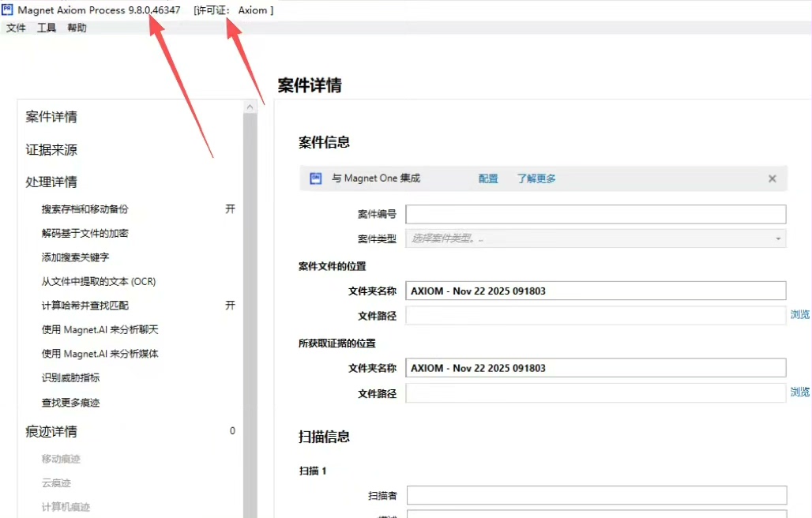Image resolution: width=812 pixels, height=518 pixels.
Task: Open 使用 Magnet.AI 来分析媒体
Action: [x=100, y=354]
